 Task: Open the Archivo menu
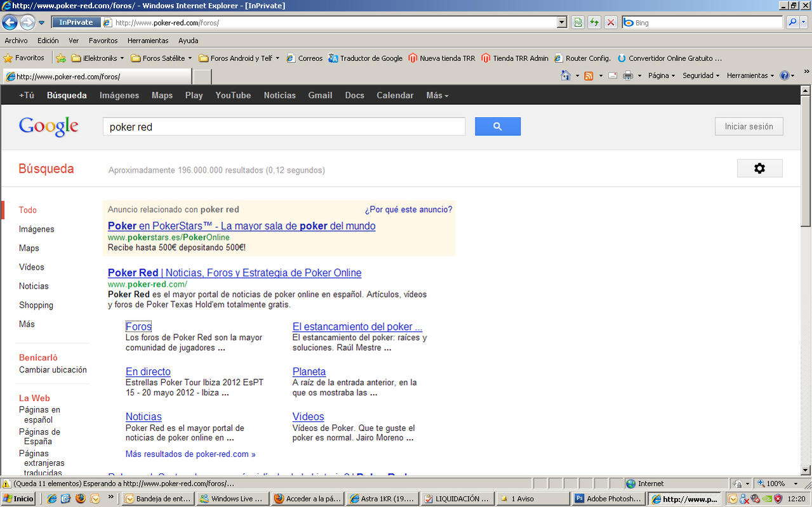point(16,41)
